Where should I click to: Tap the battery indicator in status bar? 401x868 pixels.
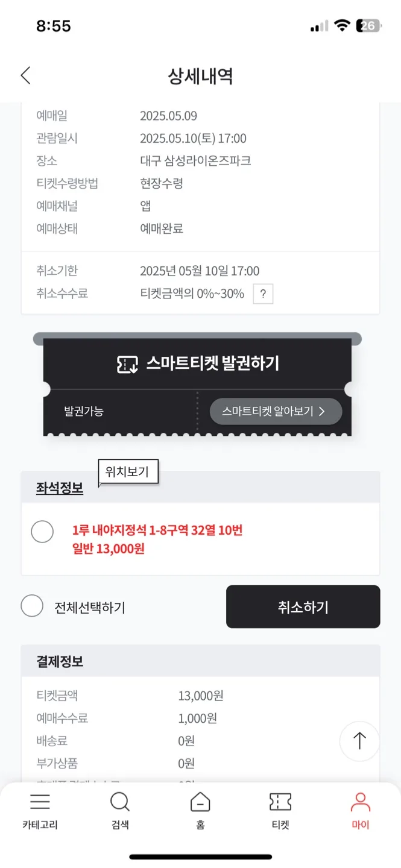tap(368, 26)
